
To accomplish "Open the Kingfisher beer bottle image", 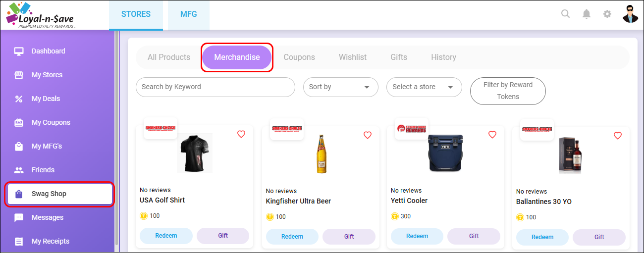I will (x=322, y=154).
